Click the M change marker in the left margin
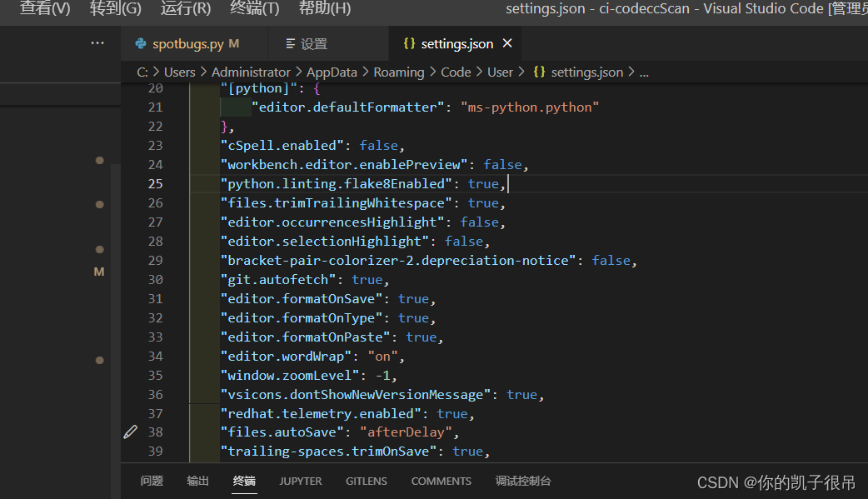 pyautogui.click(x=99, y=271)
